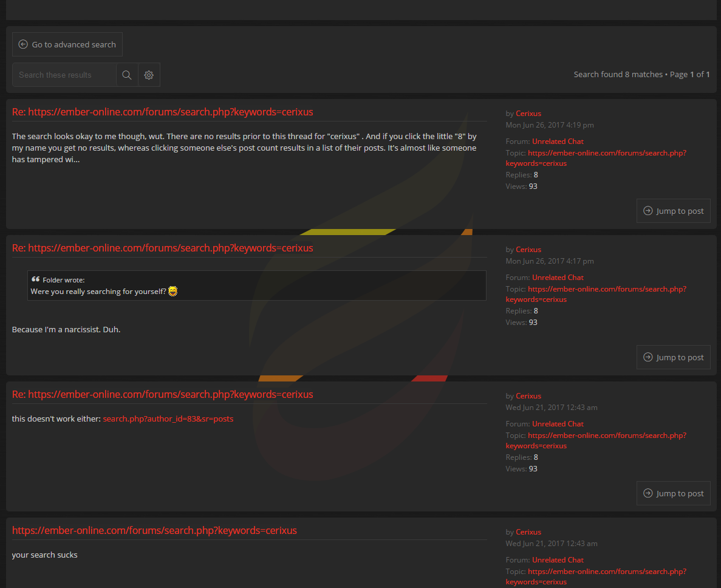Open third result title above author_id link
The height and width of the screenshot is (588, 721).
(162, 394)
